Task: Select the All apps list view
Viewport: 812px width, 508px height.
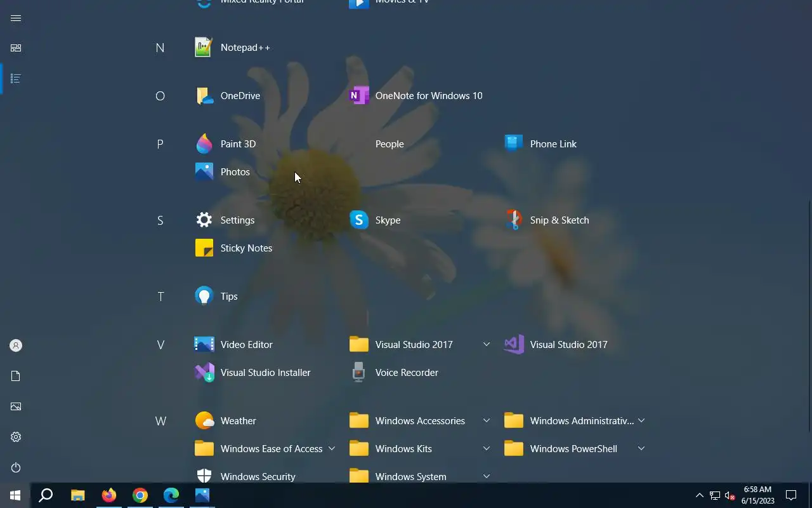Action: click(16, 79)
